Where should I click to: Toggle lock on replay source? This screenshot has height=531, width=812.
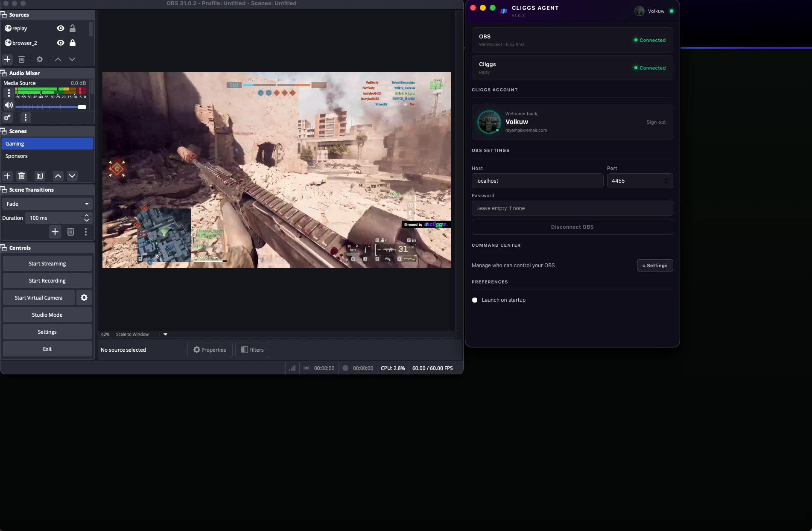pyautogui.click(x=73, y=28)
